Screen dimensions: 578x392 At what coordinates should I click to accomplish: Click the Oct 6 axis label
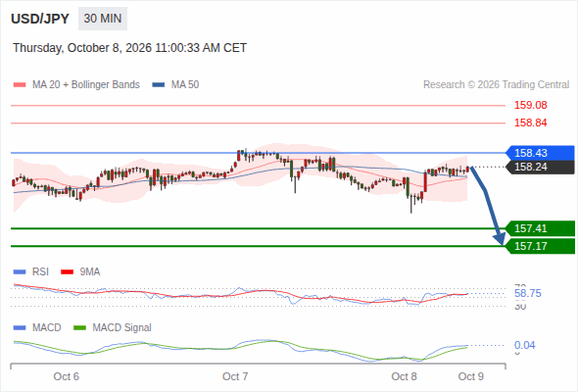[67, 376]
